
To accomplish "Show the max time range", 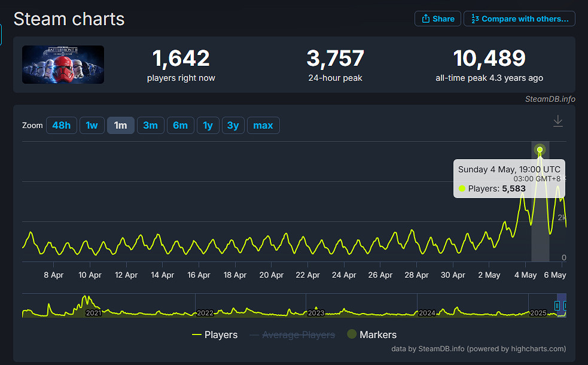I will [x=263, y=125].
